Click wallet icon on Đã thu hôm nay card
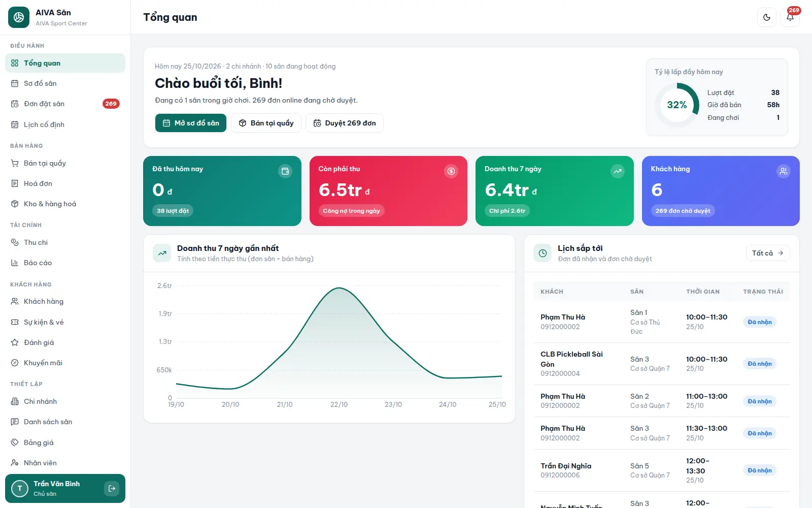The height and width of the screenshot is (508, 812). pyautogui.click(x=285, y=171)
